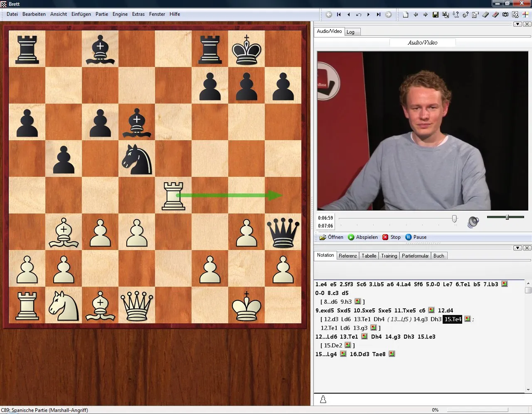The image size is (532, 414).
Task: Open Audio/Video pane dropdown arrow
Action: coord(517,24)
